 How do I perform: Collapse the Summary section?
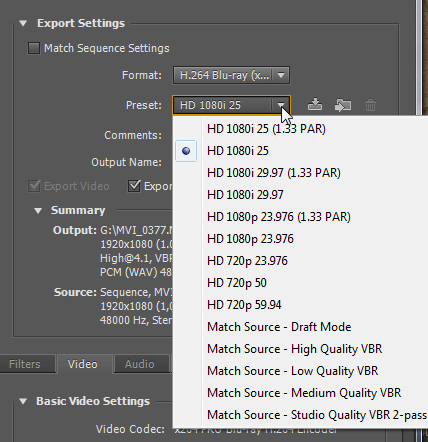[x=38, y=211]
